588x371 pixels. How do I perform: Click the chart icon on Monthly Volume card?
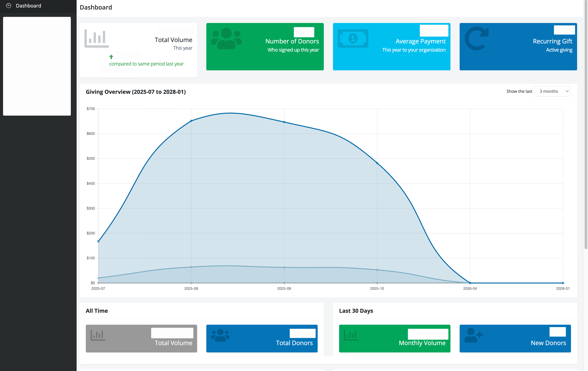coord(351,335)
